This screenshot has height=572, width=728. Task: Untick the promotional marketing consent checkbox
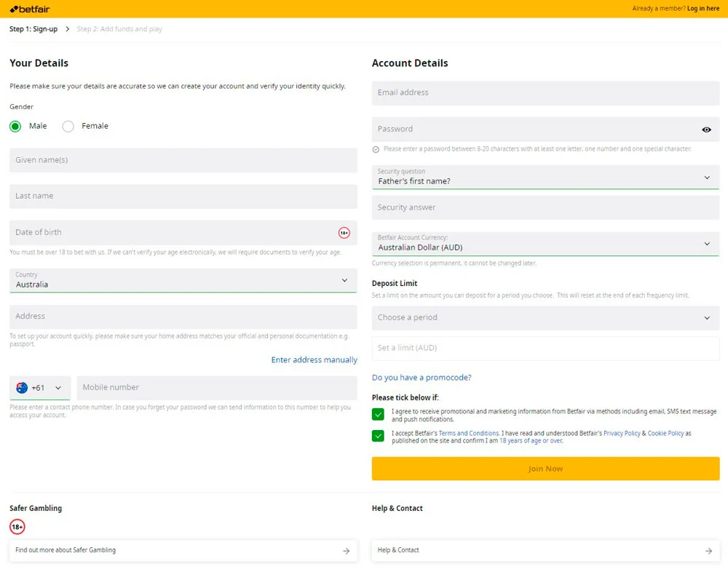pos(378,414)
